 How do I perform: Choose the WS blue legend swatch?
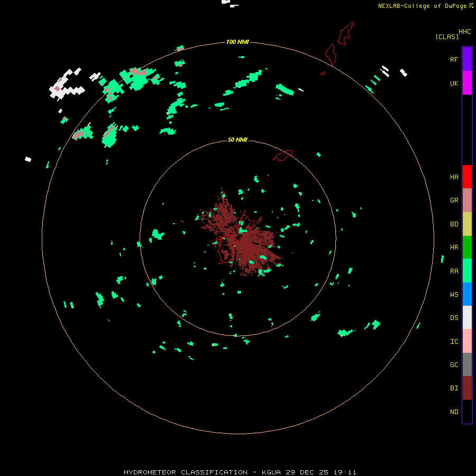467,294
